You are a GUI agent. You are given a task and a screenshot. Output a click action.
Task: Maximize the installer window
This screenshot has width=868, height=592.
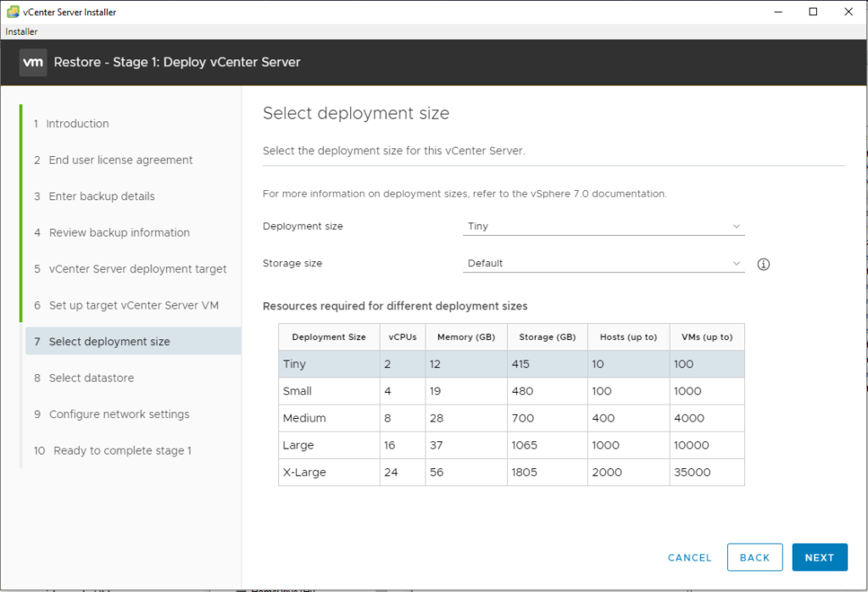pos(813,12)
